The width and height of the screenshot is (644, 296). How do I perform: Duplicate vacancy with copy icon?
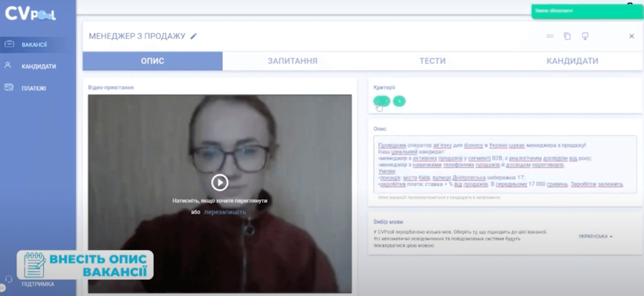(x=567, y=36)
